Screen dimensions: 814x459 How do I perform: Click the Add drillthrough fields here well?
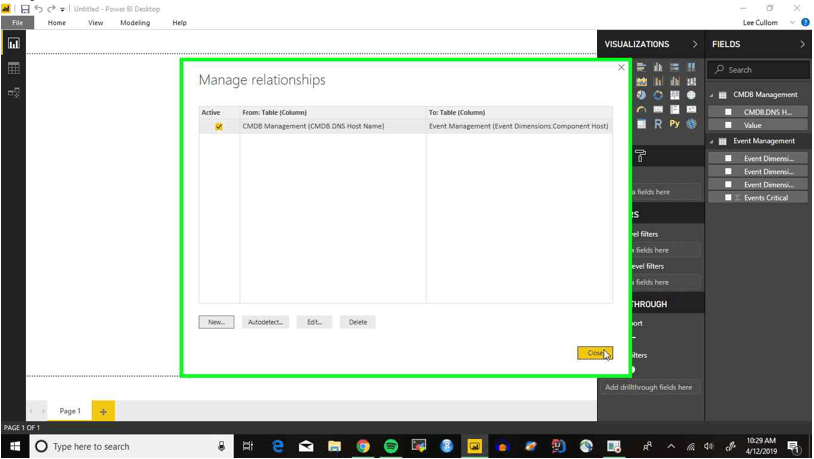[x=650, y=387]
